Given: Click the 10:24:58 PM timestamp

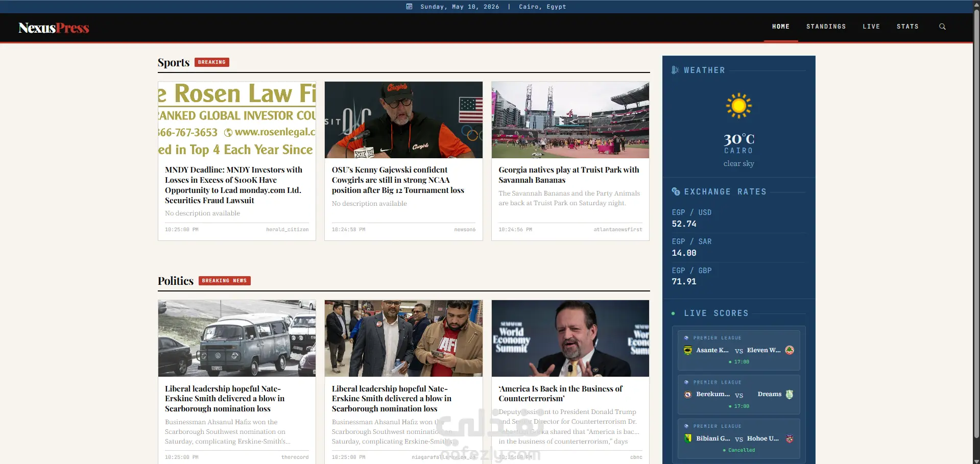Looking at the screenshot, I should (348, 230).
